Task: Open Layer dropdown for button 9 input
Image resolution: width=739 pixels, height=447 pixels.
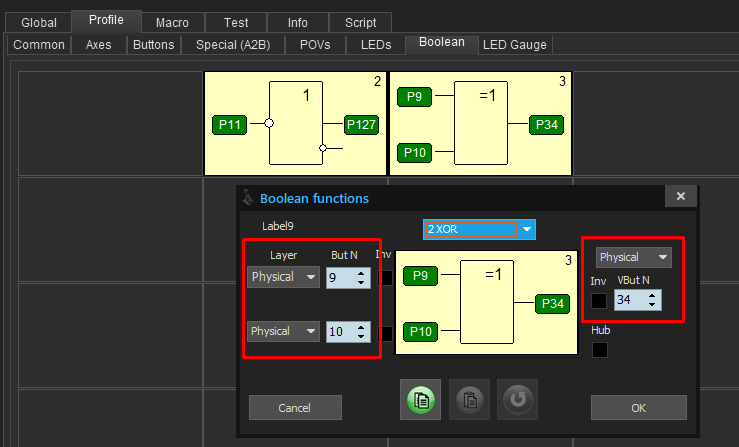Action: coord(283,277)
